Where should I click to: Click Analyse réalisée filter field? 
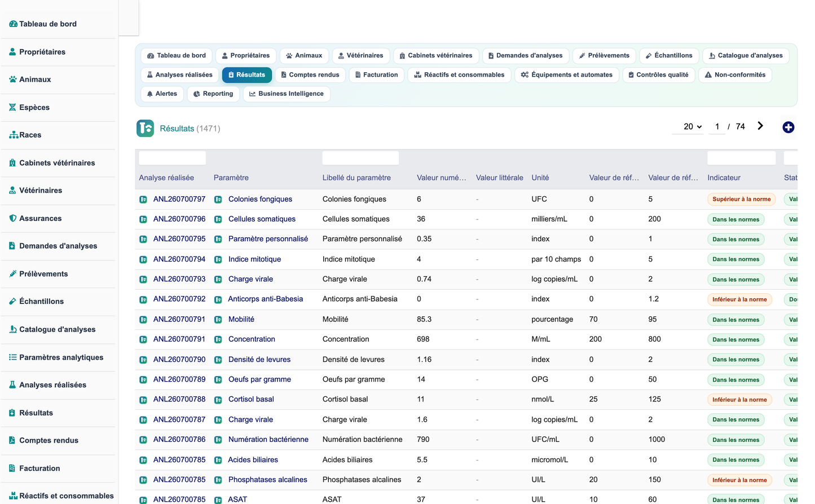[173, 158]
